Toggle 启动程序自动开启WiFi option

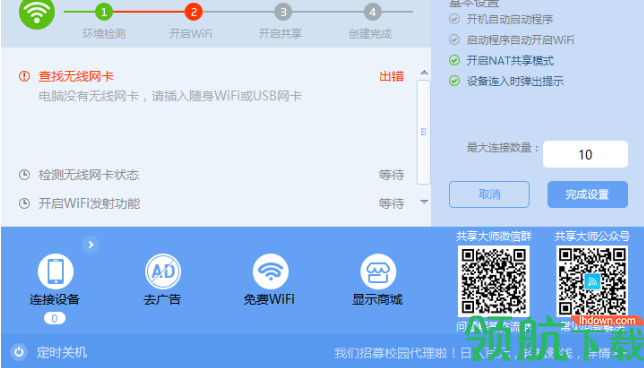pyautogui.click(x=454, y=39)
